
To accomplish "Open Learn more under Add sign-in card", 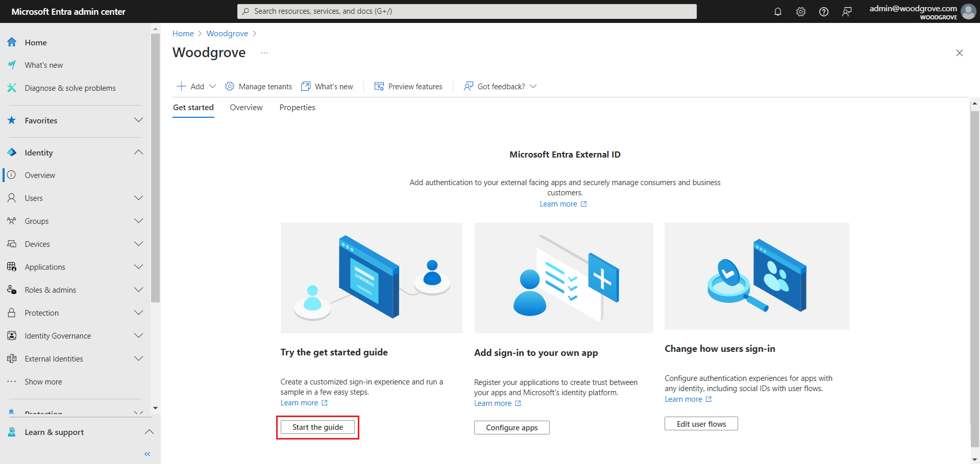I will point(498,403).
